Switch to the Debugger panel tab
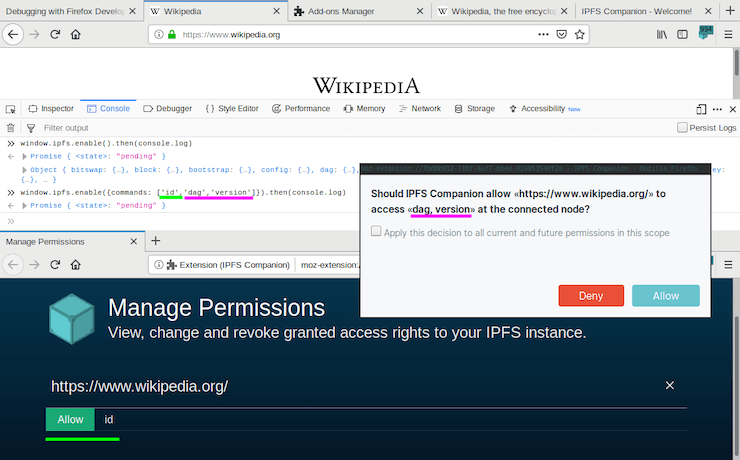The image size is (740, 460). 167,108
